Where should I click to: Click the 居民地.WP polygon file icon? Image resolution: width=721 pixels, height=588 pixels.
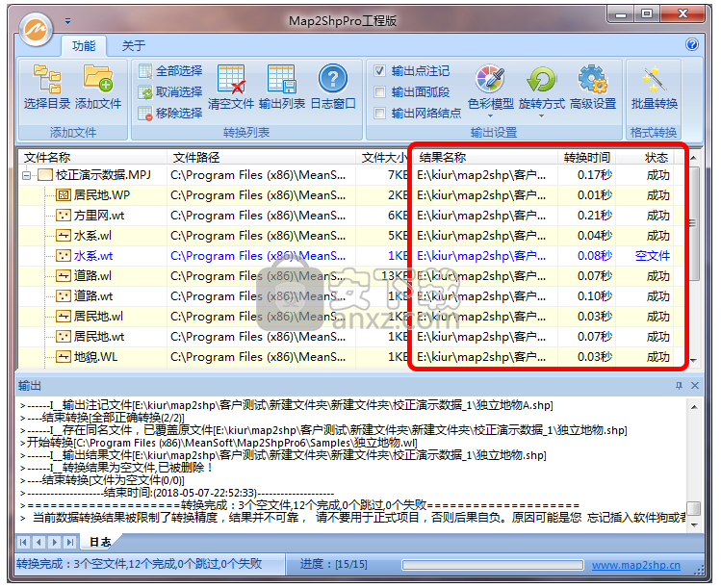pos(63,195)
